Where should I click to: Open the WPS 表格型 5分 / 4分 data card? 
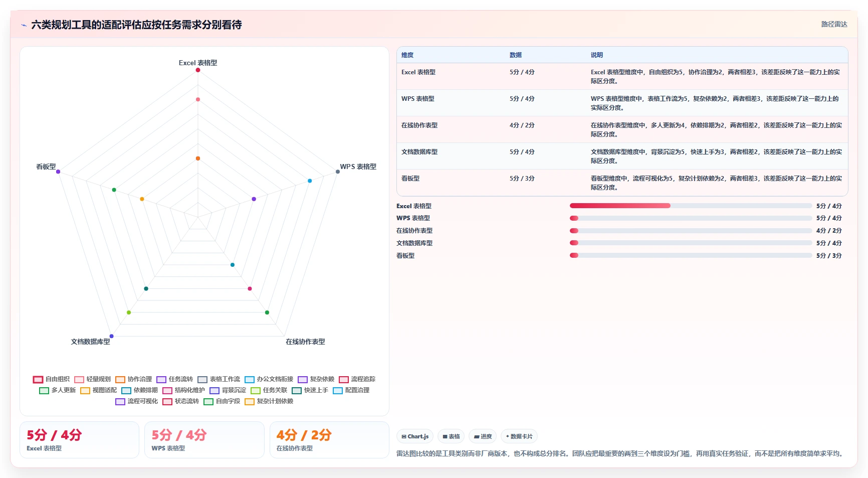(204, 440)
